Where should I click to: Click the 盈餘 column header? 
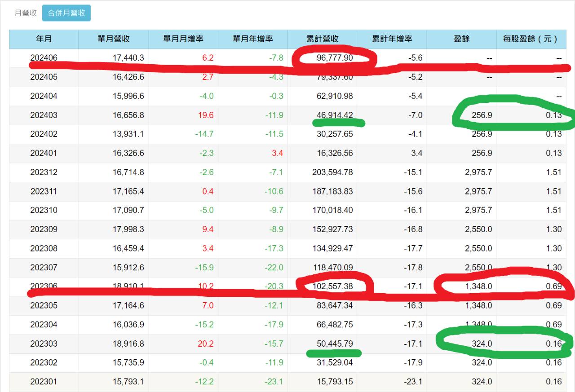pyautogui.click(x=462, y=39)
